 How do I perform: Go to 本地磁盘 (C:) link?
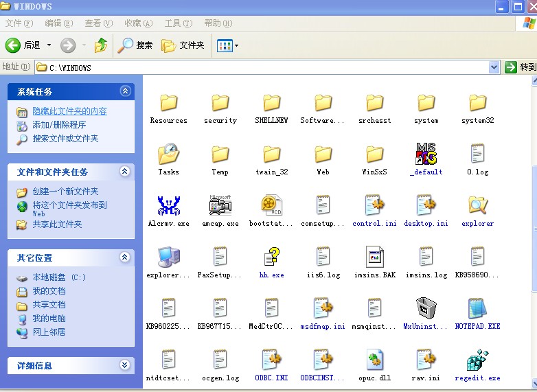pyautogui.click(x=59, y=277)
